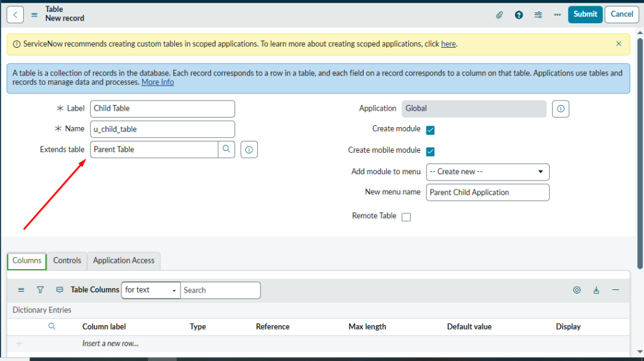Screen dimensions: 644x361
Task: Uncheck the Create mobile module checkbox
Action: tap(431, 152)
